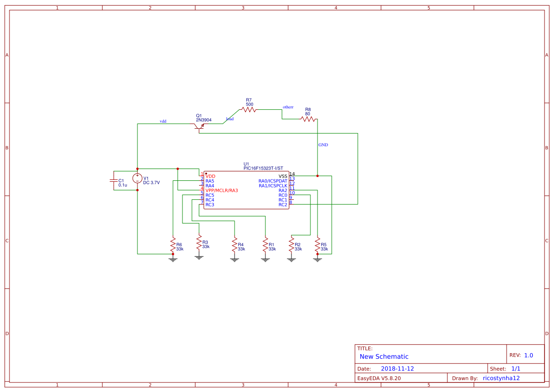Click the 2018-11-12 date field
The width and height of the screenshot is (554, 392).
click(398, 368)
